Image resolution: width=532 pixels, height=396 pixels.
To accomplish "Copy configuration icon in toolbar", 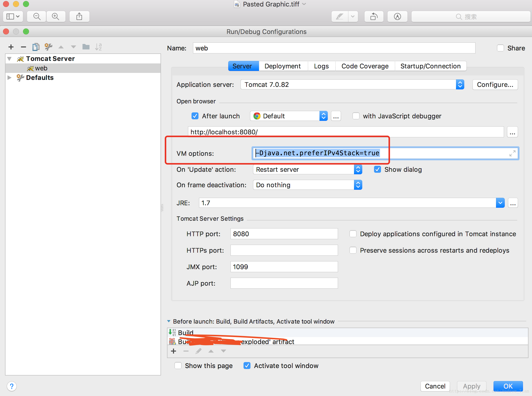I will (36, 47).
